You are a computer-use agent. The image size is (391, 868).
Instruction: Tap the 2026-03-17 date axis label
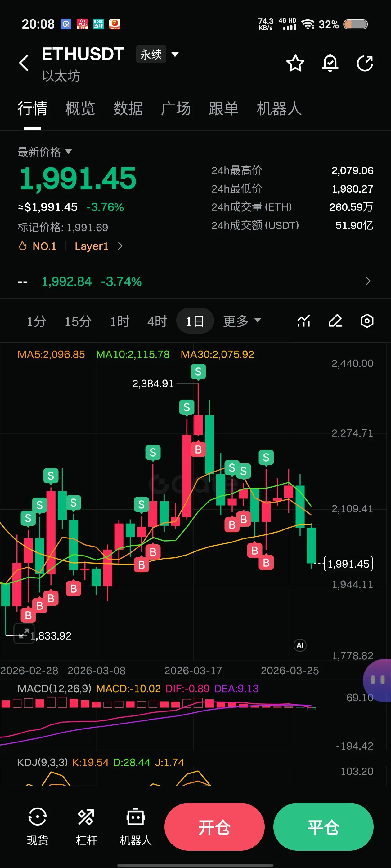click(193, 671)
